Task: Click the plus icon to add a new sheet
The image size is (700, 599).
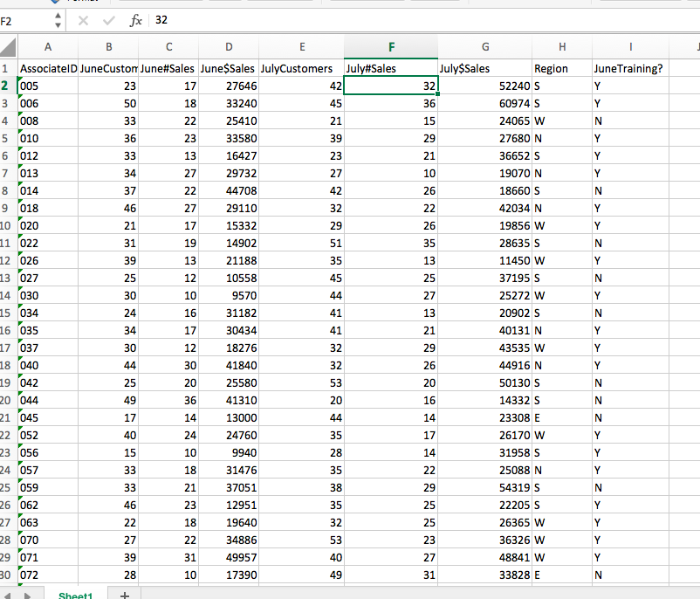Action: coord(124,593)
